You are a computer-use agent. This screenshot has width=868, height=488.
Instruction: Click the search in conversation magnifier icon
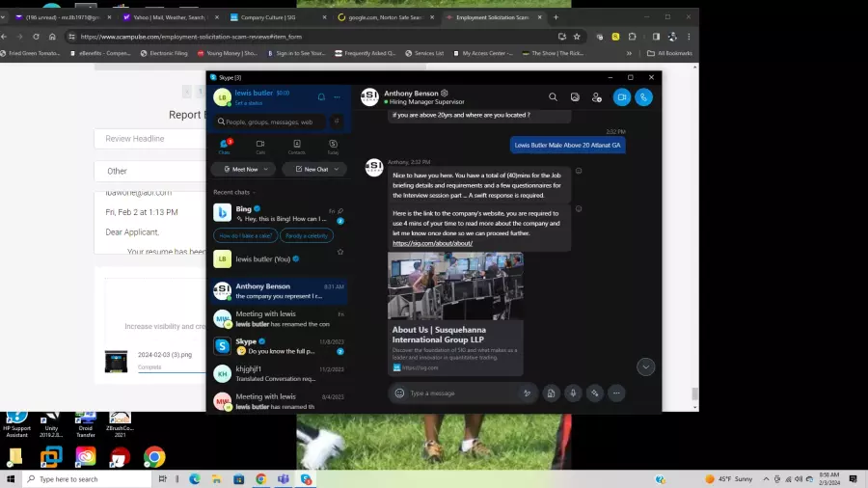(553, 97)
